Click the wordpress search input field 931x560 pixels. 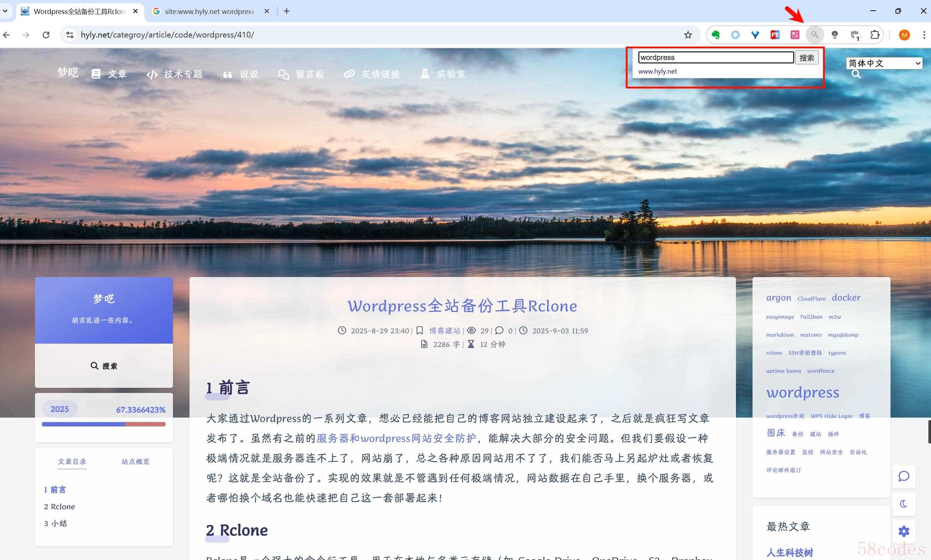(715, 57)
